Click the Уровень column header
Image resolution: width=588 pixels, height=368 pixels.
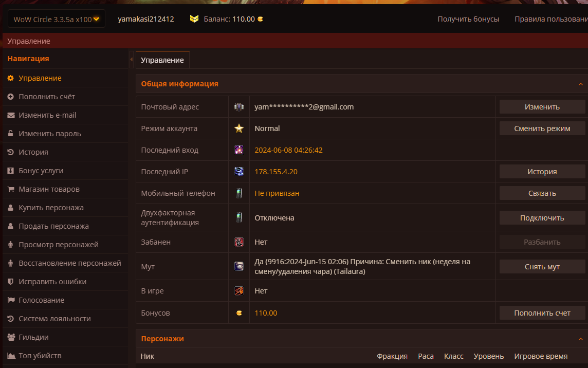pos(489,356)
